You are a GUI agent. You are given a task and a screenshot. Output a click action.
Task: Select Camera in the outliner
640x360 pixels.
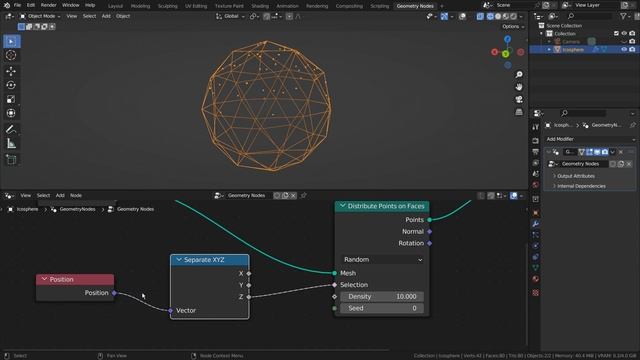click(x=571, y=42)
